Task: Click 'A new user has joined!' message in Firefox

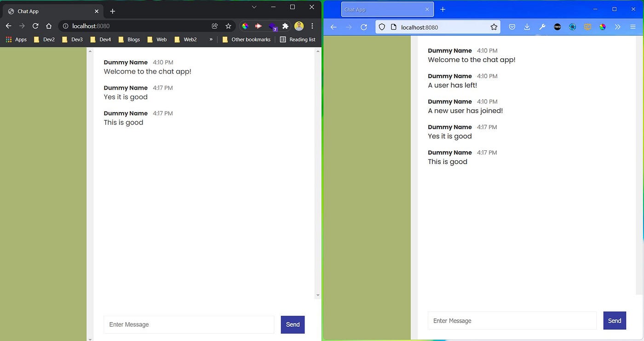Action: pyautogui.click(x=465, y=111)
